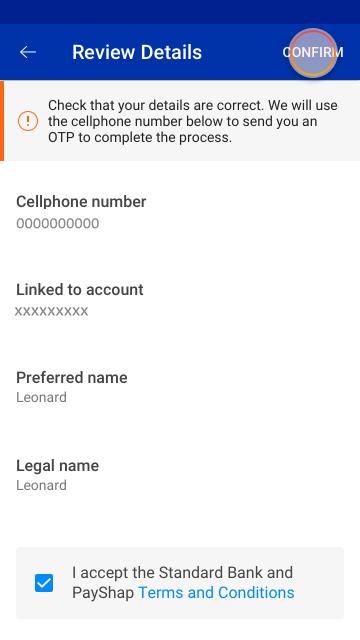
Task: Click the grey terms acceptance panel
Action: coord(180,583)
